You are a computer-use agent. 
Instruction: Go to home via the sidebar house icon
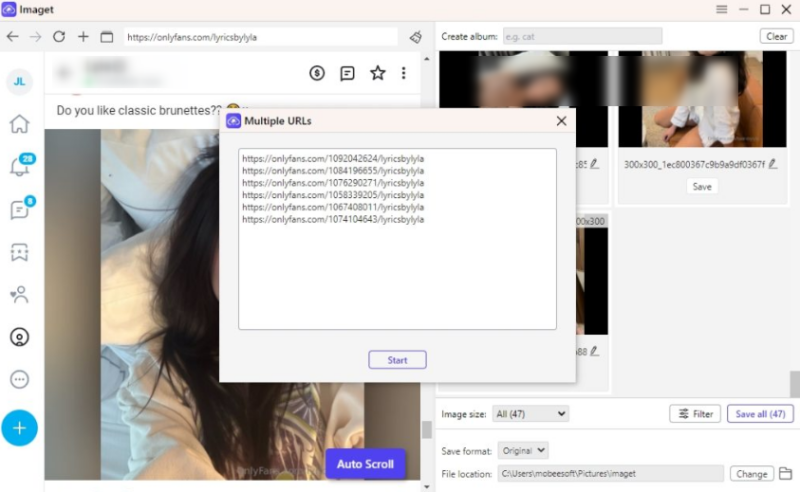pos(19,124)
